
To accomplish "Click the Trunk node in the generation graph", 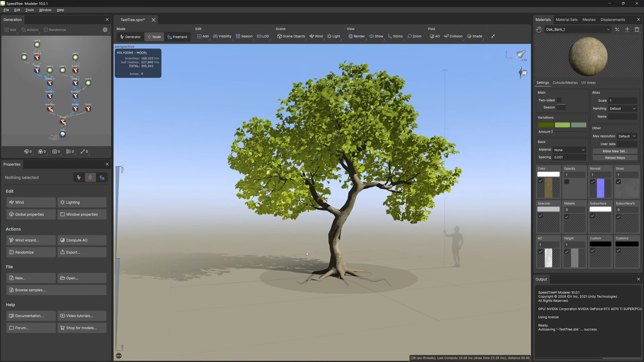I will [63, 121].
